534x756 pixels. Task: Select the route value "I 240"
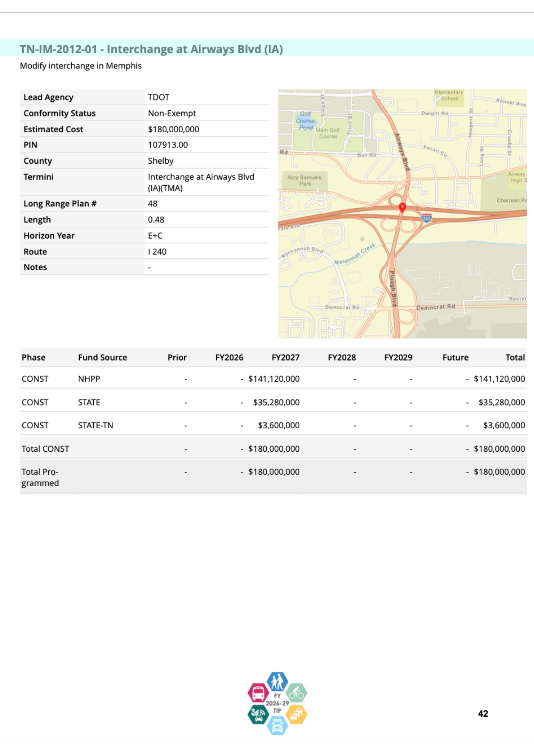157,251
